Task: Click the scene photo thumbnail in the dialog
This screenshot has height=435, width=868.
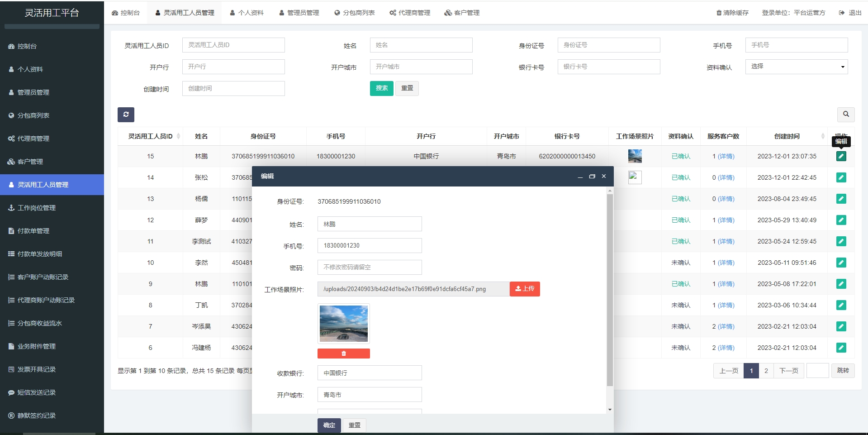Action: click(343, 323)
